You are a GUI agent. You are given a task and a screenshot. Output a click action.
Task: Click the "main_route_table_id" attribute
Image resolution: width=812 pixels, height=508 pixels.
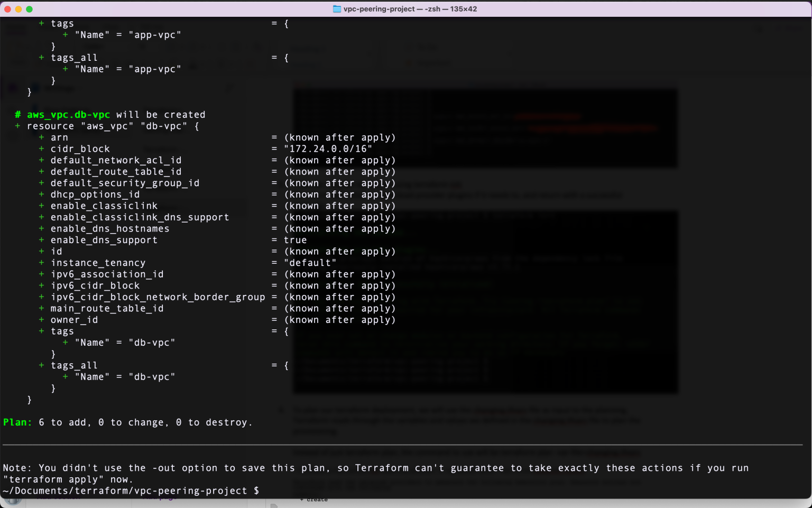coord(107,309)
